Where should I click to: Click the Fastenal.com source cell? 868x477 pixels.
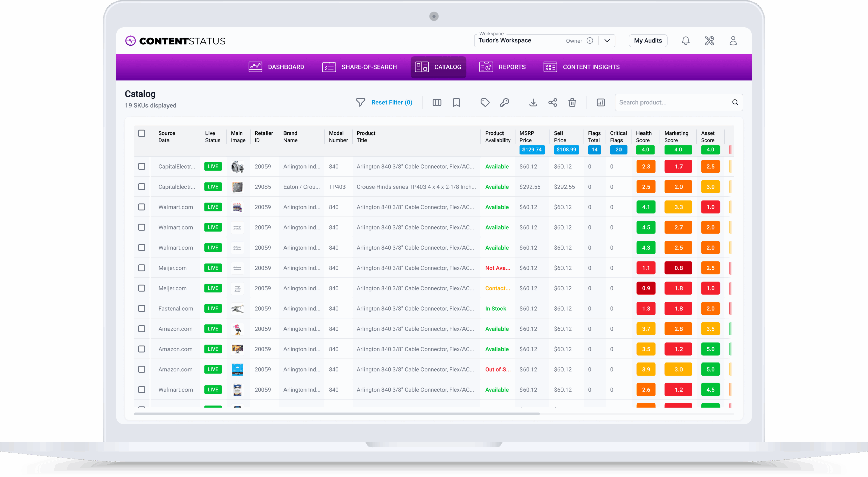(176, 308)
